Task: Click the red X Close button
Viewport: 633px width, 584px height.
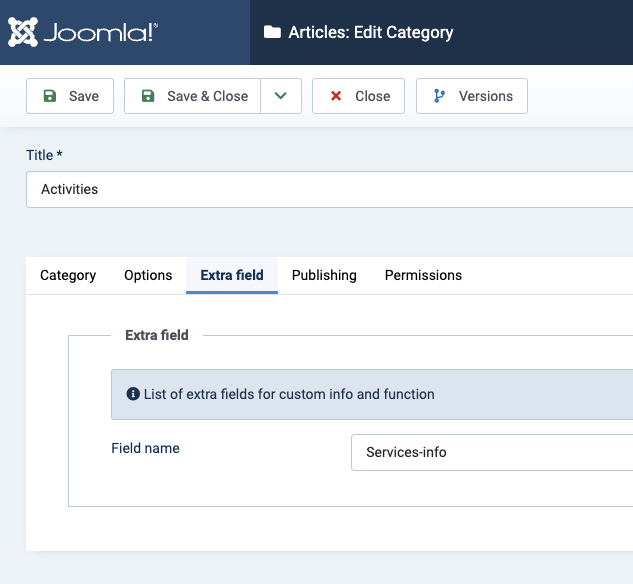Action: tap(358, 96)
